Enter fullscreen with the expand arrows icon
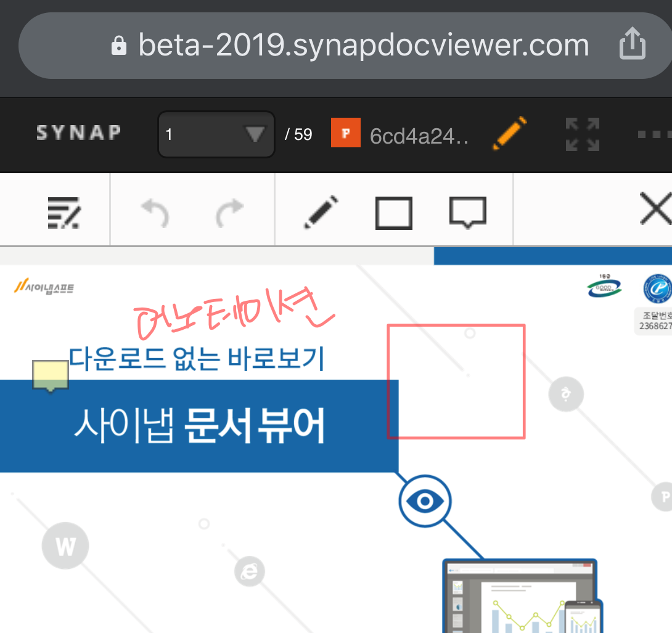The width and height of the screenshot is (672, 633). (x=583, y=134)
